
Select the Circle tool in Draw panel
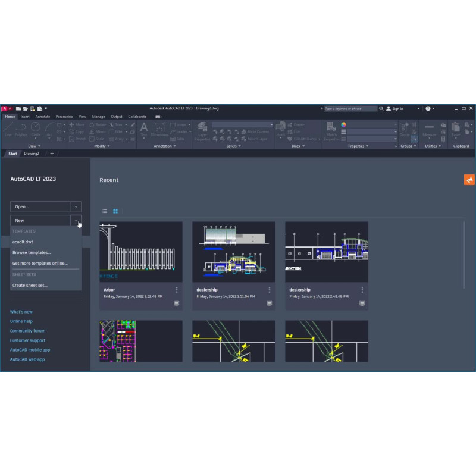pyautogui.click(x=36, y=128)
